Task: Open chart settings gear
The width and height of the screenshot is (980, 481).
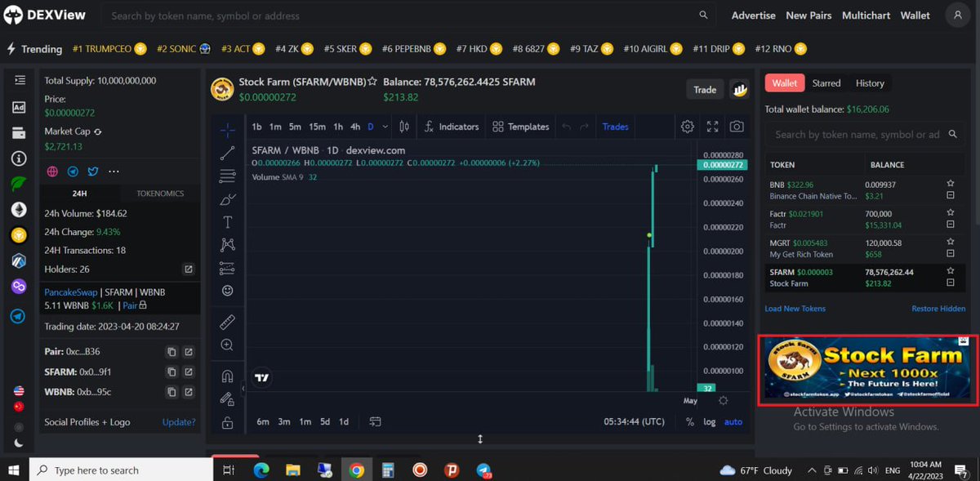Action: (x=688, y=127)
